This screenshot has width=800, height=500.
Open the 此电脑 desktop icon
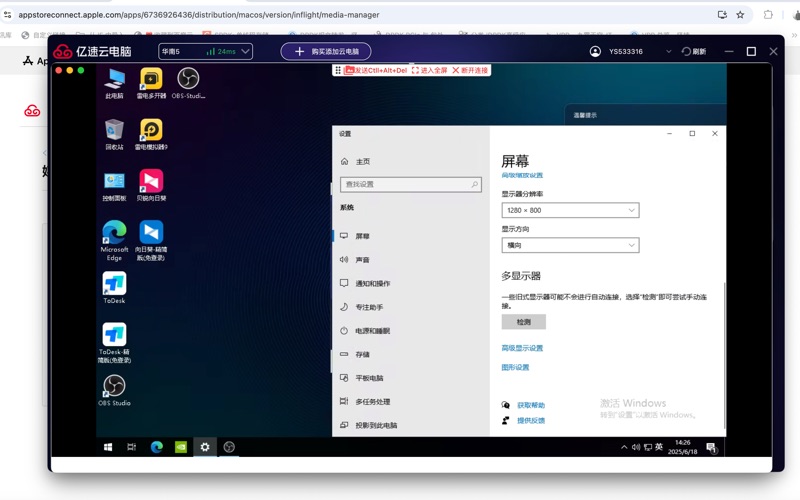(x=114, y=83)
